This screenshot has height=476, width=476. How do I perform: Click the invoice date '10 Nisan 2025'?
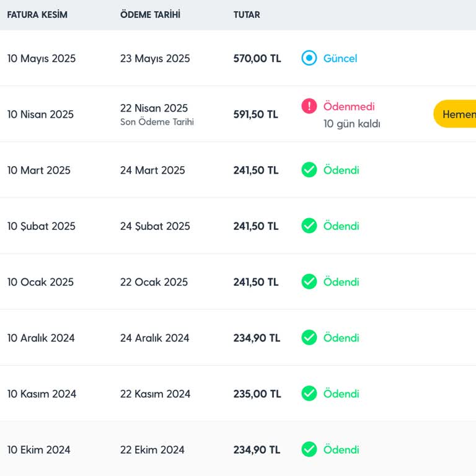point(40,115)
